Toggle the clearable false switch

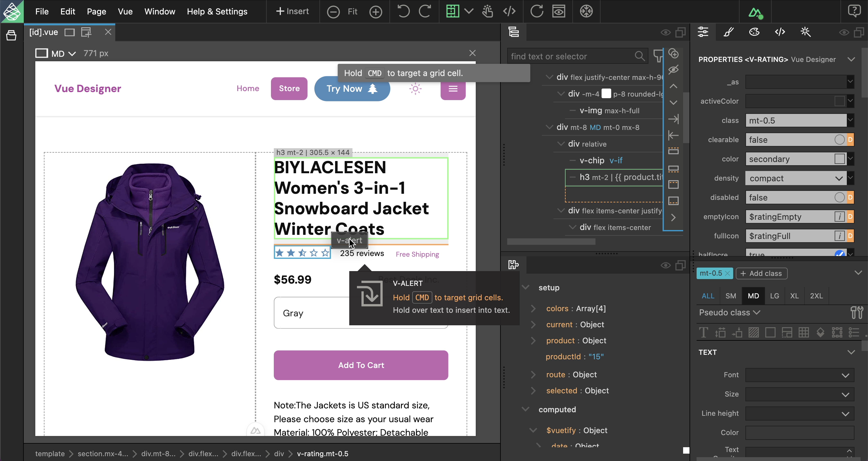click(839, 140)
